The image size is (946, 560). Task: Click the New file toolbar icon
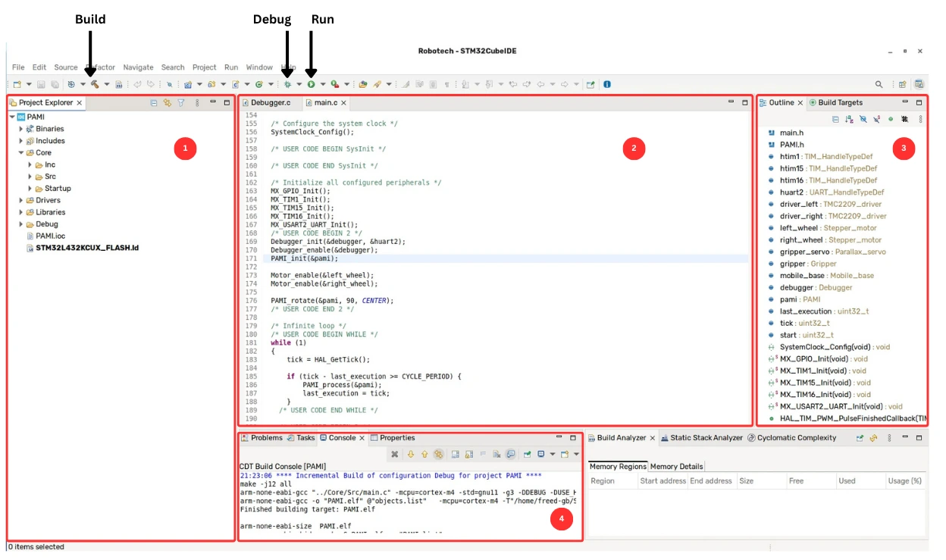(x=17, y=84)
